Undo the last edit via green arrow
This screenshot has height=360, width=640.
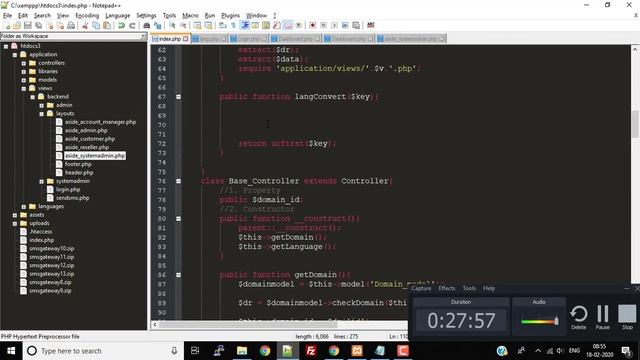coord(121,25)
